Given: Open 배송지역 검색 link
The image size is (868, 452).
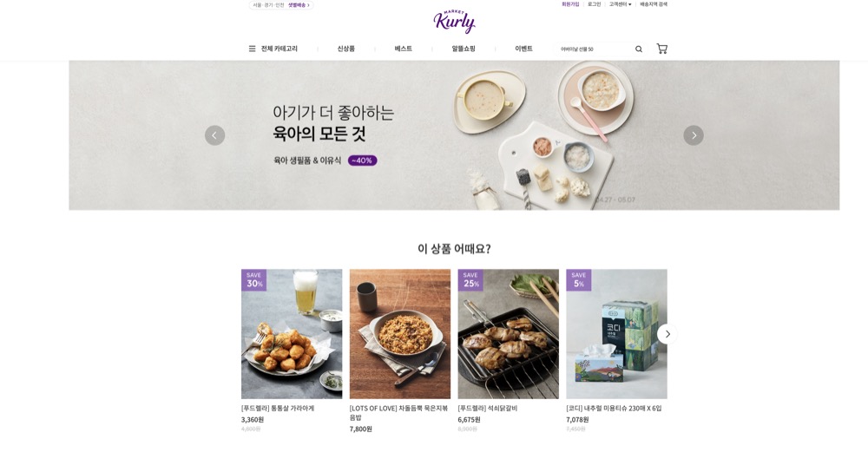Looking at the screenshot, I should [x=654, y=4].
